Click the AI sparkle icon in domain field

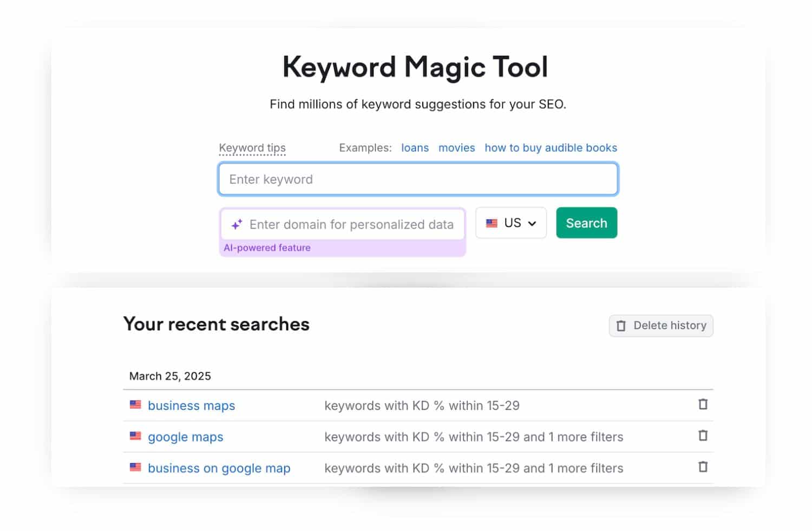[237, 224]
